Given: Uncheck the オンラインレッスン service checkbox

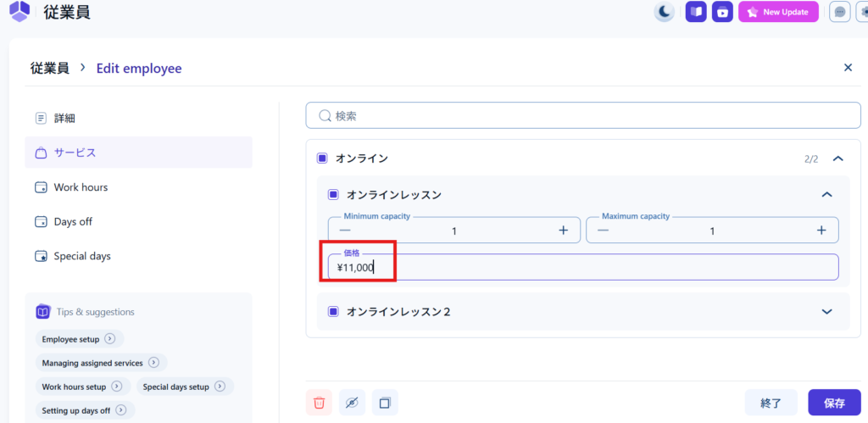Looking at the screenshot, I should (x=333, y=195).
